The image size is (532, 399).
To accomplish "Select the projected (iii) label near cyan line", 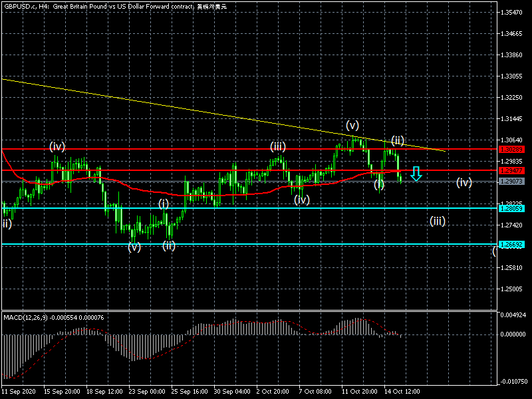I will (x=437, y=221).
